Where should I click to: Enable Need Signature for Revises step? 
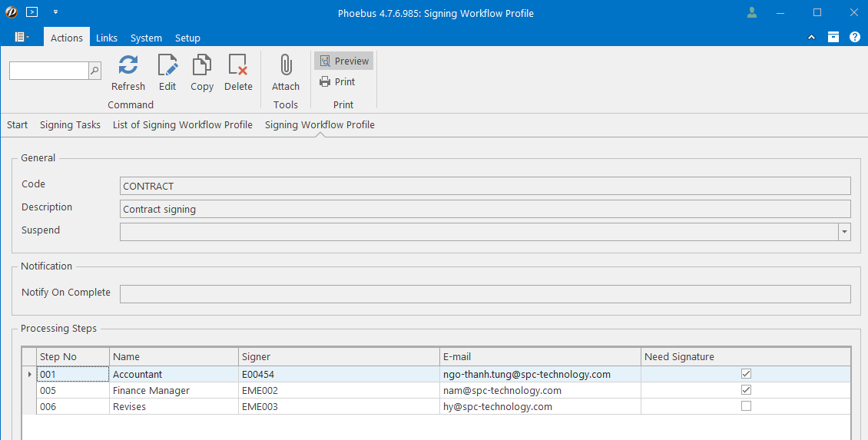coord(746,406)
